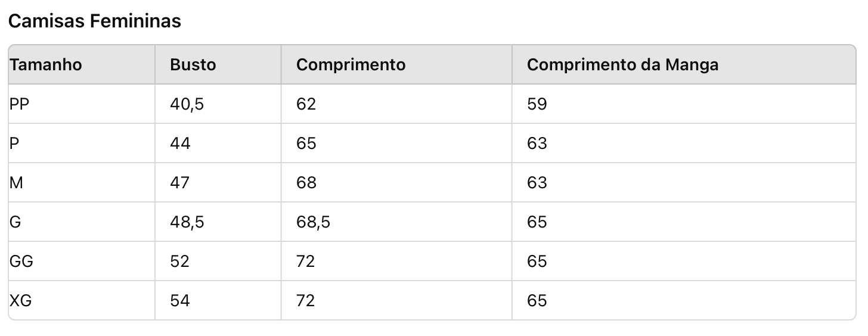The image size is (868, 336).
Task: Select the XG size cell
Action: pos(21,301)
